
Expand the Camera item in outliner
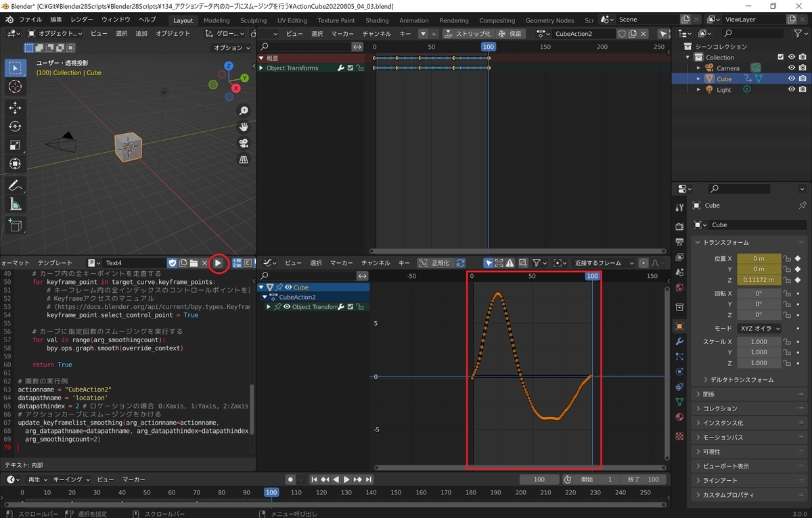(698, 68)
